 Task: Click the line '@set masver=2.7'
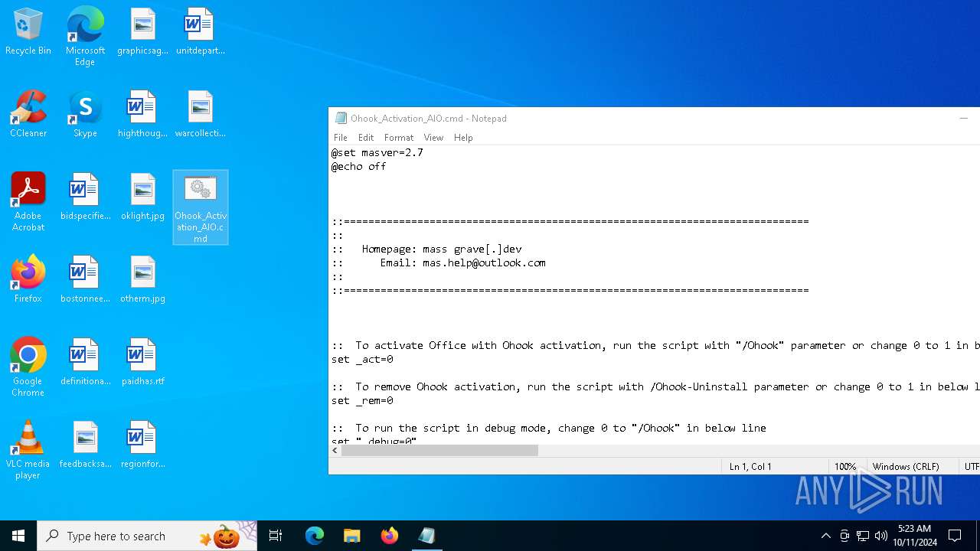coord(377,152)
